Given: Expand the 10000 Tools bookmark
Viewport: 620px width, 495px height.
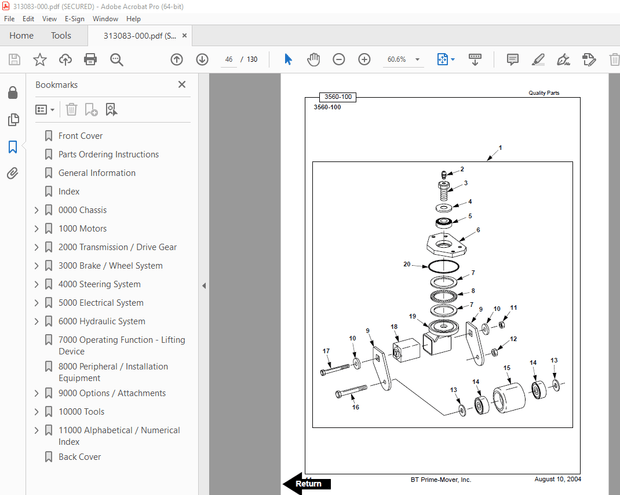Looking at the screenshot, I should 36,412.
